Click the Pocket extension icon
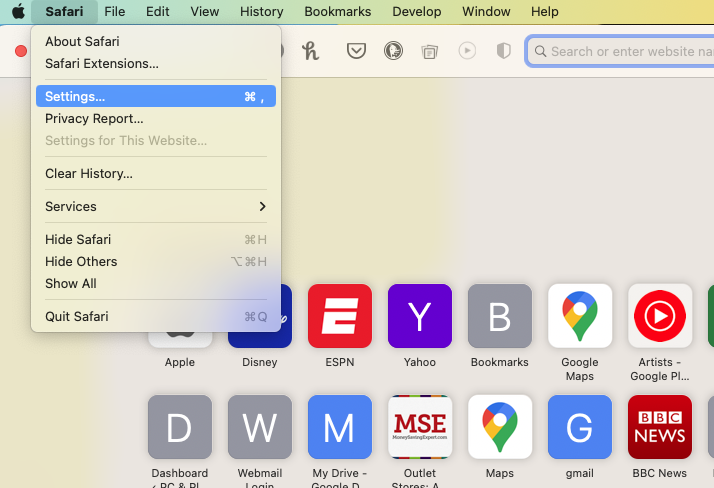The image size is (714, 488). point(356,51)
